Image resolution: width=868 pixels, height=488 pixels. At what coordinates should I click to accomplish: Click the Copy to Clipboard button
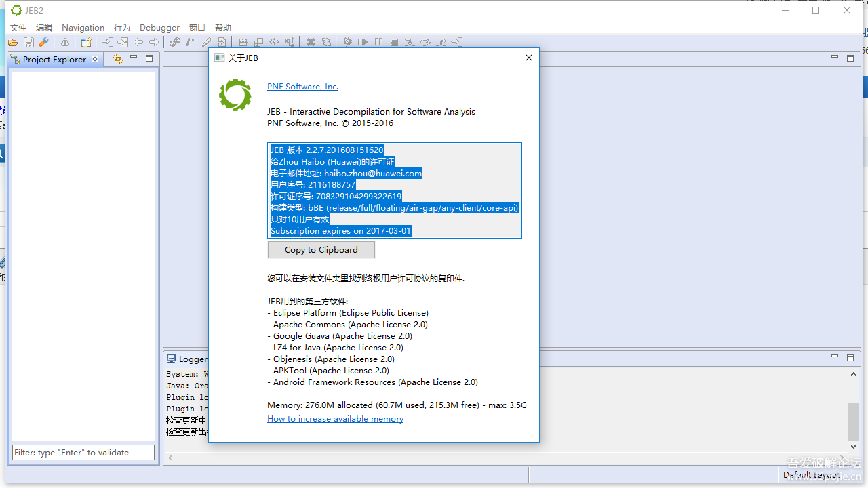tap(321, 250)
